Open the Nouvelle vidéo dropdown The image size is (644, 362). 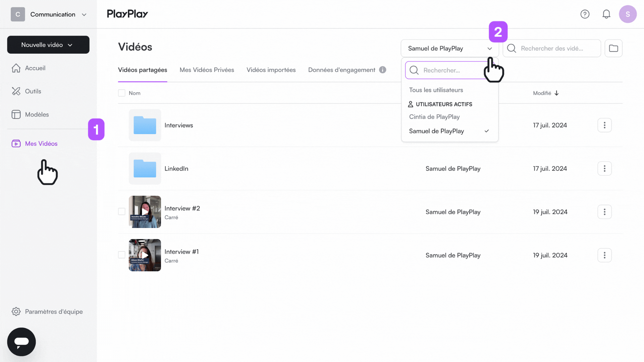48,45
